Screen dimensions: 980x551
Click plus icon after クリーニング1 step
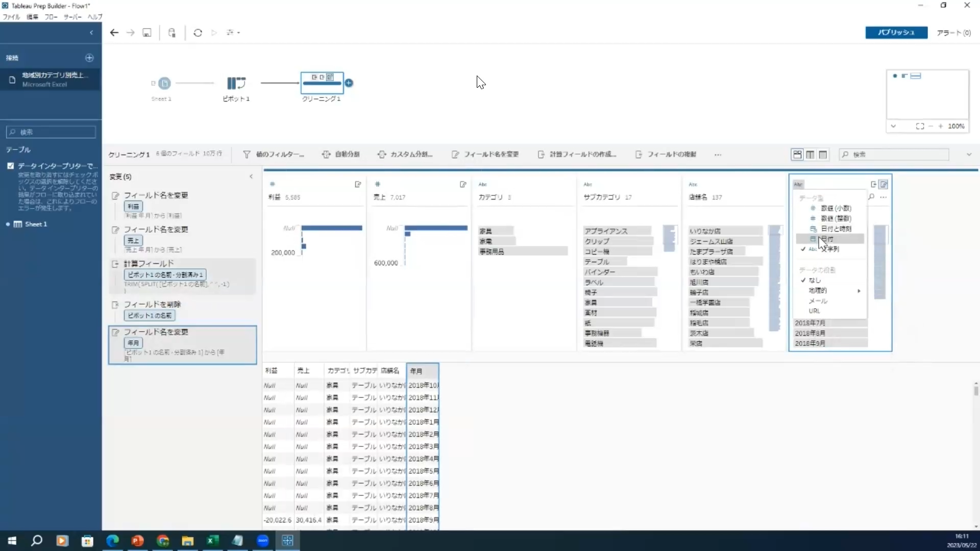coord(349,83)
